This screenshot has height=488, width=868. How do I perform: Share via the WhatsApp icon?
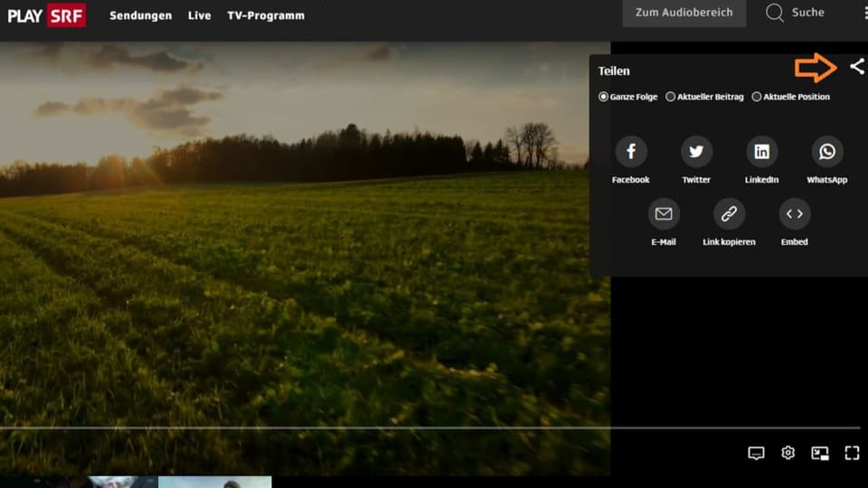(x=827, y=152)
